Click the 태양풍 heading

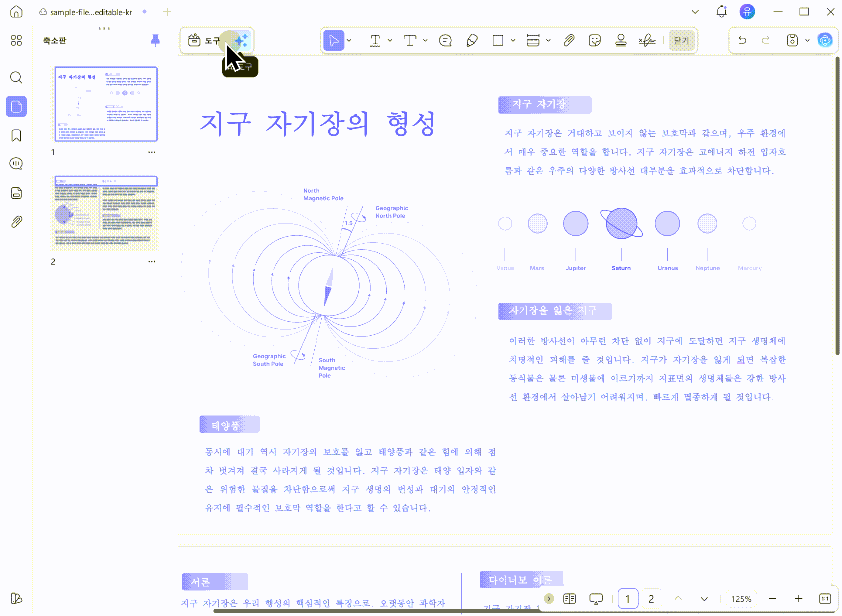point(229,425)
